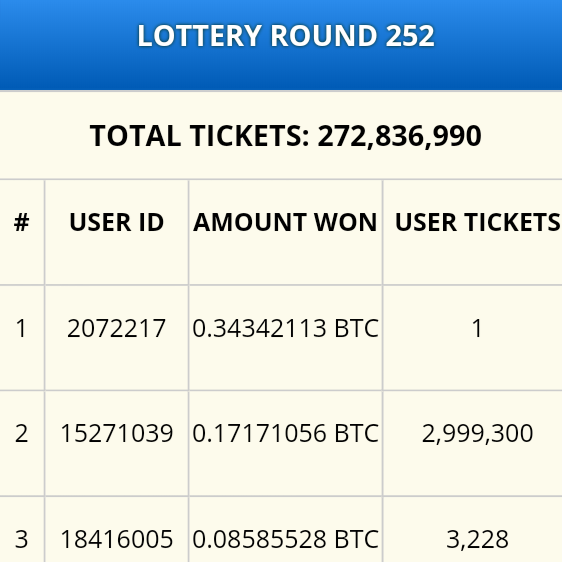The width and height of the screenshot is (562, 562).
Task: Click the 0.08585528 BTC amount
Action: [x=285, y=539]
